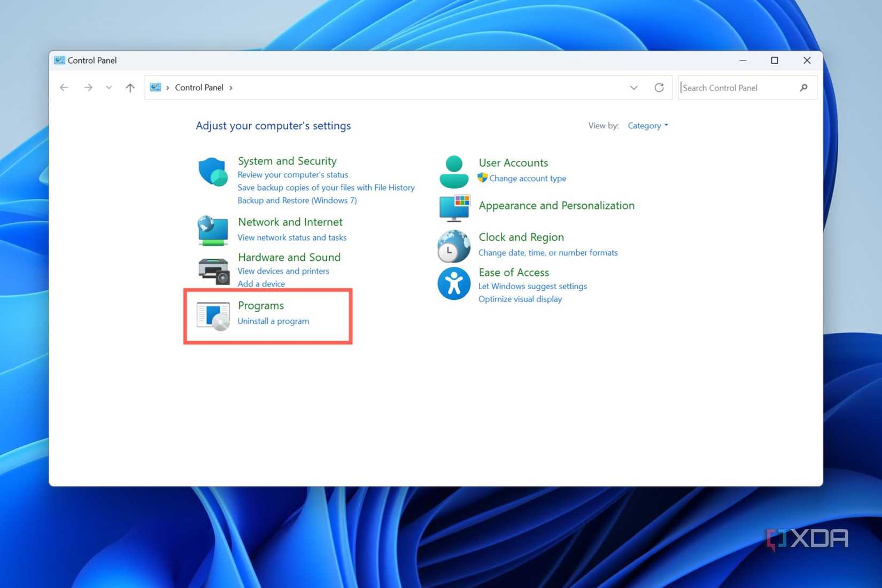Image resolution: width=882 pixels, height=588 pixels.
Task: Expand the recent pages chevron beside forward arrow
Action: coord(109,87)
